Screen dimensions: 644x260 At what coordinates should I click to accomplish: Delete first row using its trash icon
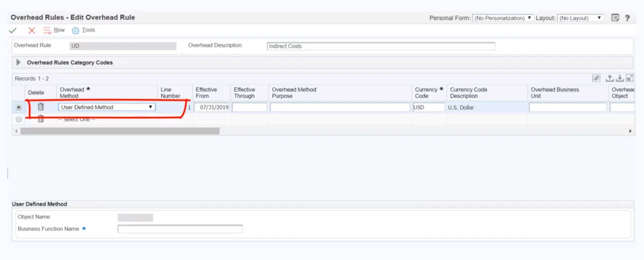(41, 107)
